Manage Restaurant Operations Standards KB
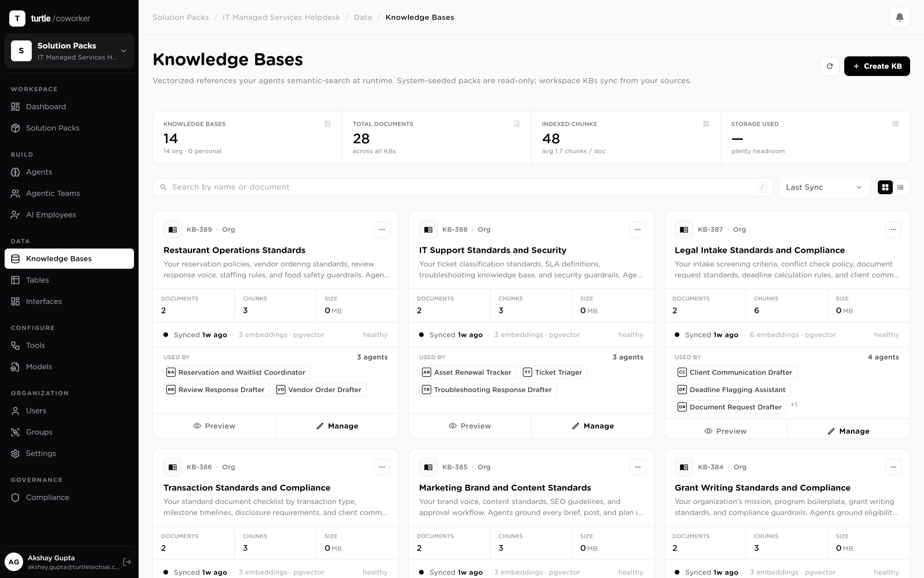The image size is (924, 578). [337, 426]
